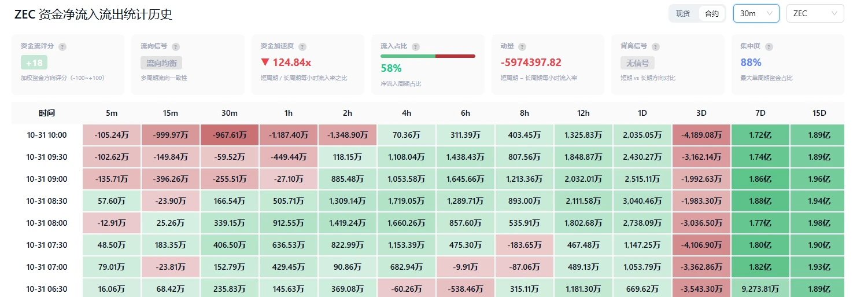Click help icon next to 动量
The height and width of the screenshot is (297, 868).
[x=522, y=47]
